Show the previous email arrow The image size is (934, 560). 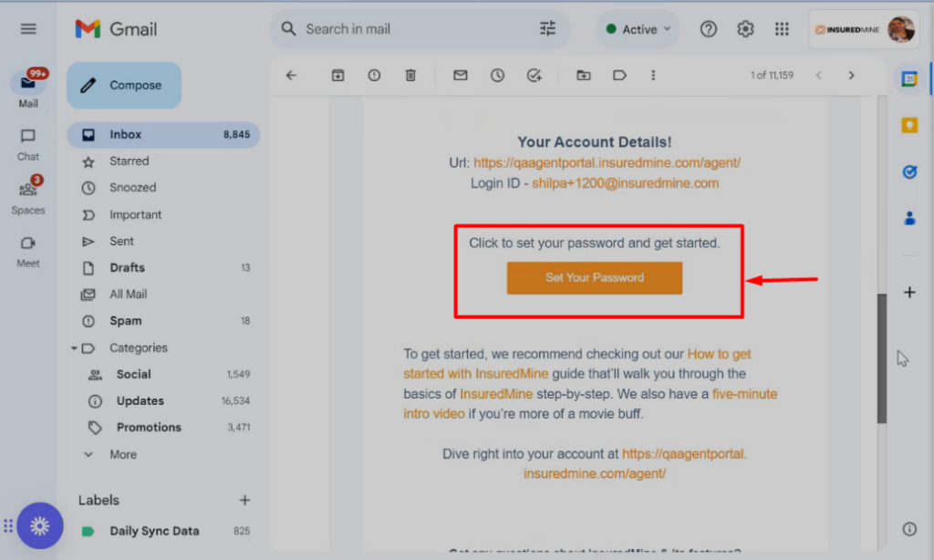[818, 75]
